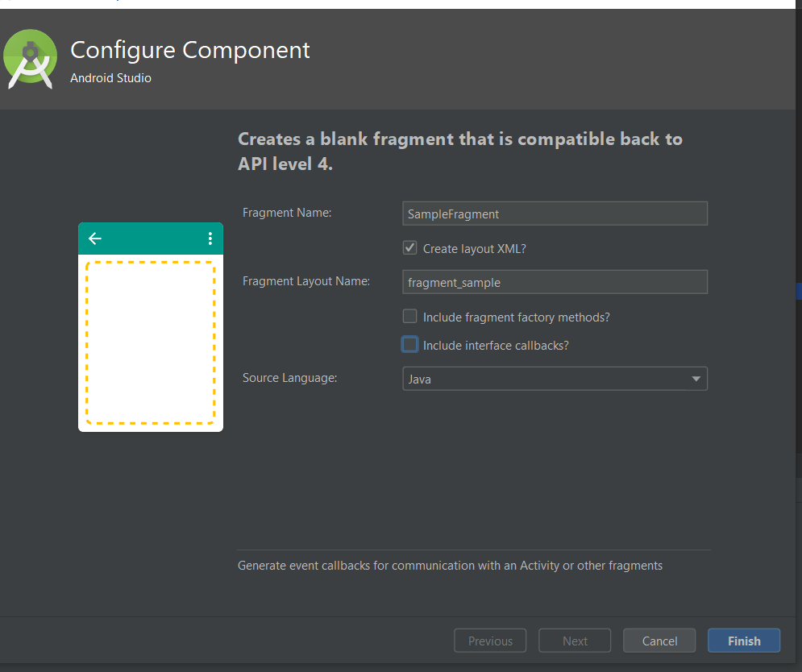Click the dashed fragment placeholder in preview

click(x=151, y=342)
